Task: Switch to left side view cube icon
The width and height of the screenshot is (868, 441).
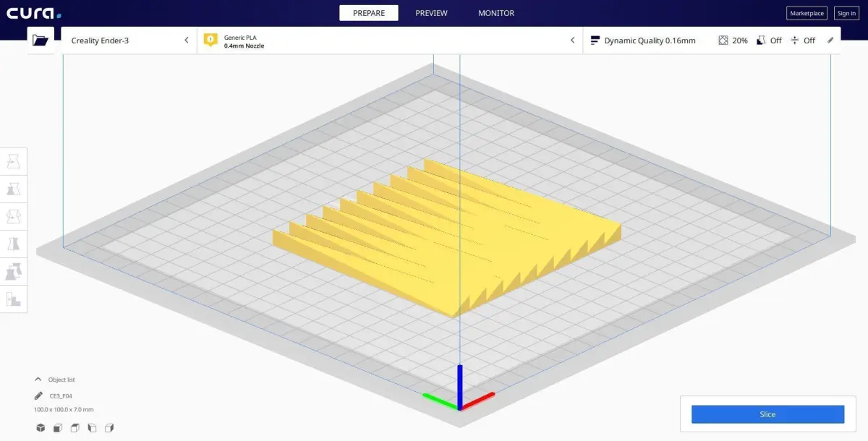Action: (x=92, y=428)
